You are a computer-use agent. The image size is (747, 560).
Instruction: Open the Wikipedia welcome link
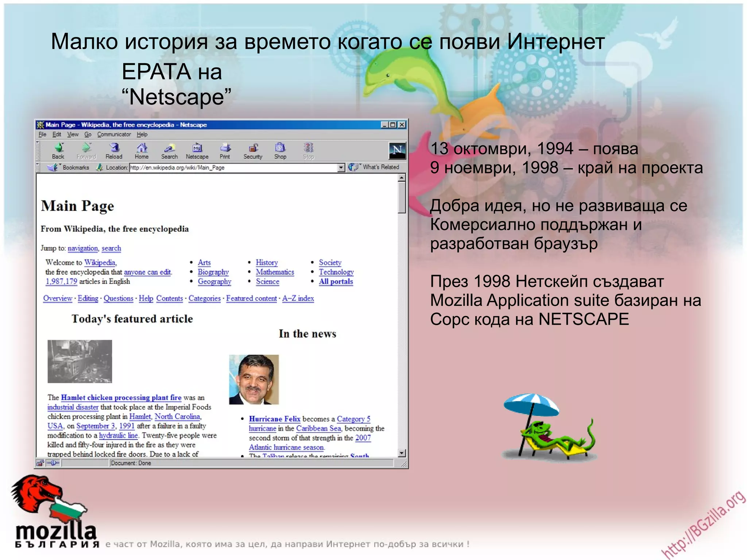coord(100,263)
